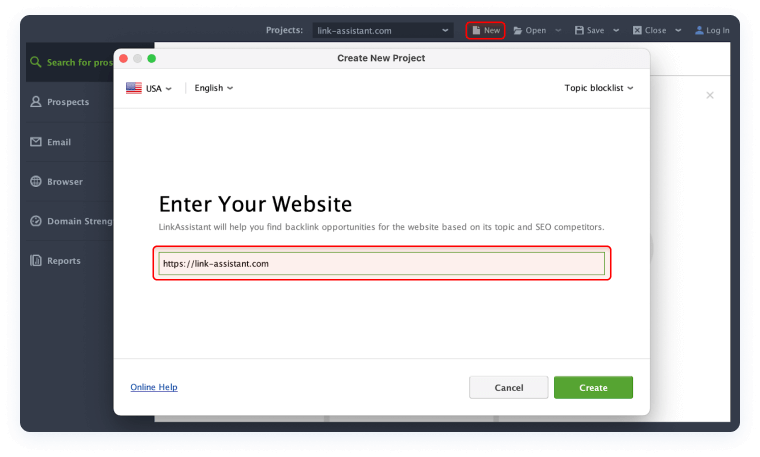Dismiss the background panel with the X
The width and height of the screenshot is (760, 457).
pyautogui.click(x=710, y=95)
